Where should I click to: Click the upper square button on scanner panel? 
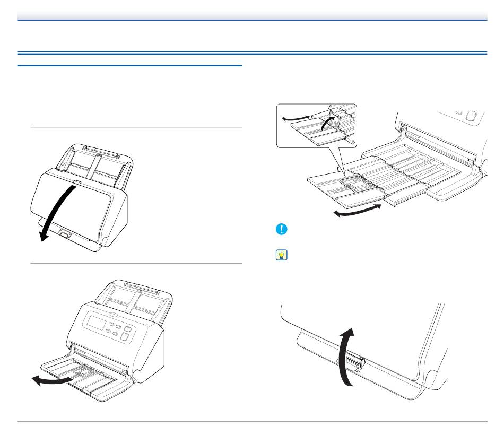(128, 329)
